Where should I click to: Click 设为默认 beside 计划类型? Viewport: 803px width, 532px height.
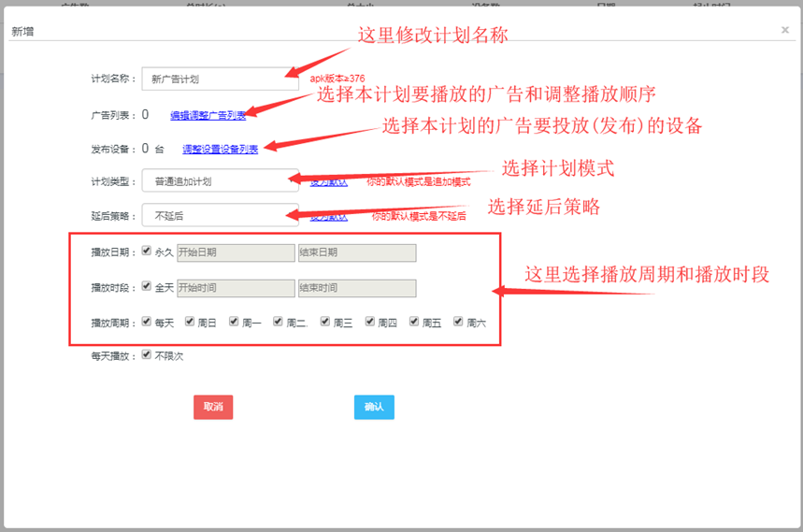coord(329,181)
